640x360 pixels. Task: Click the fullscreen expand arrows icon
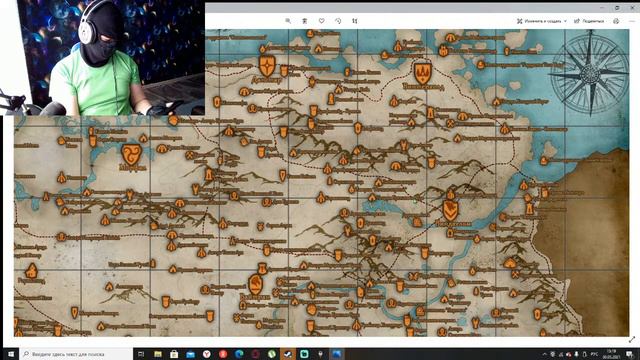tap(632, 340)
